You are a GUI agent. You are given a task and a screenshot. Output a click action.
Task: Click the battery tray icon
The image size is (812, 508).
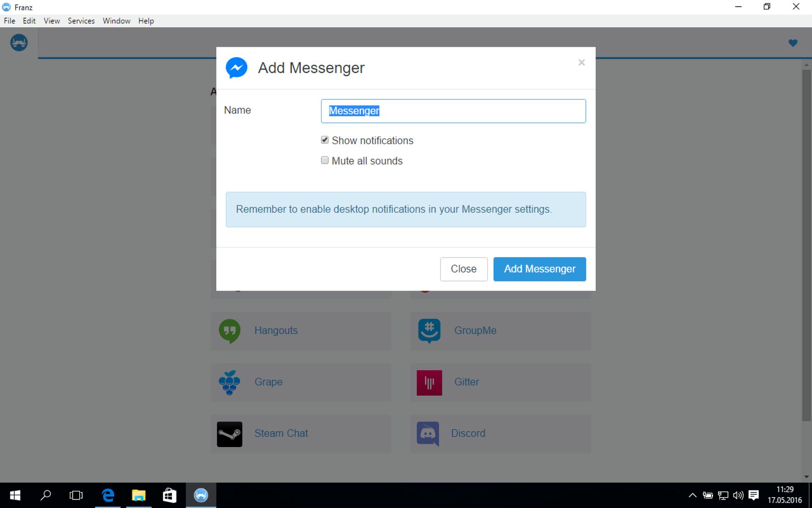[x=708, y=495]
